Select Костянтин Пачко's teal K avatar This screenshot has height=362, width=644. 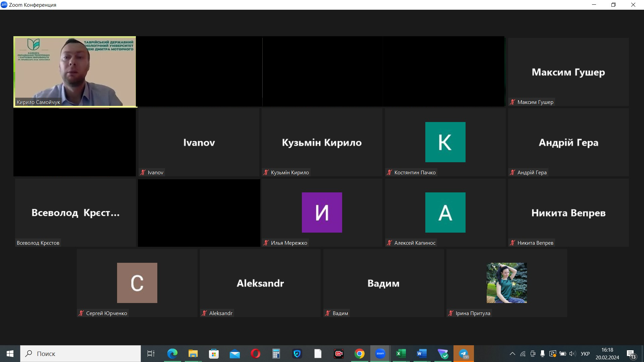pos(445,142)
